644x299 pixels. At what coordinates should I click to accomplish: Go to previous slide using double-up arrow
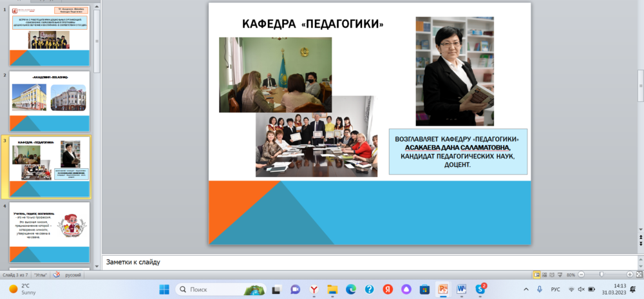coord(641,237)
